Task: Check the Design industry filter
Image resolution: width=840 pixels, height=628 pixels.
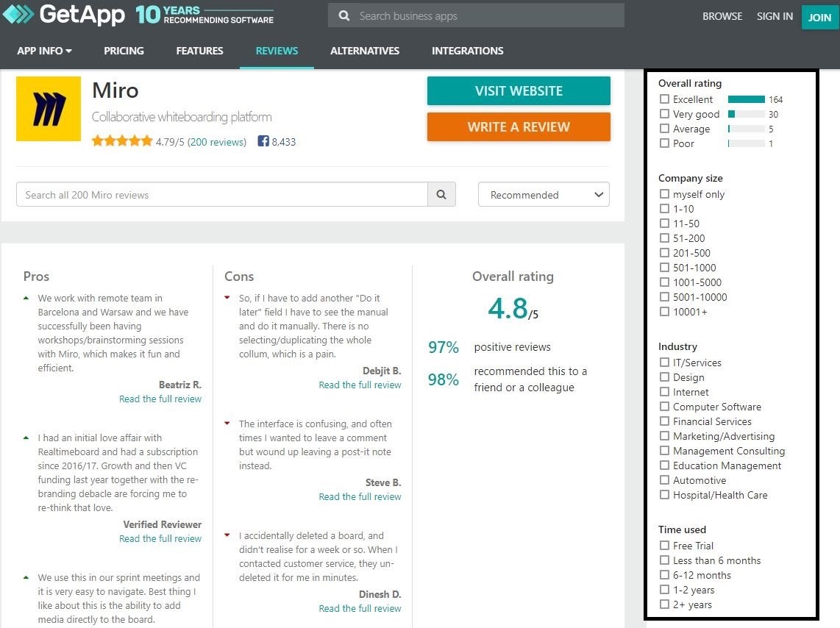Action: (x=664, y=377)
